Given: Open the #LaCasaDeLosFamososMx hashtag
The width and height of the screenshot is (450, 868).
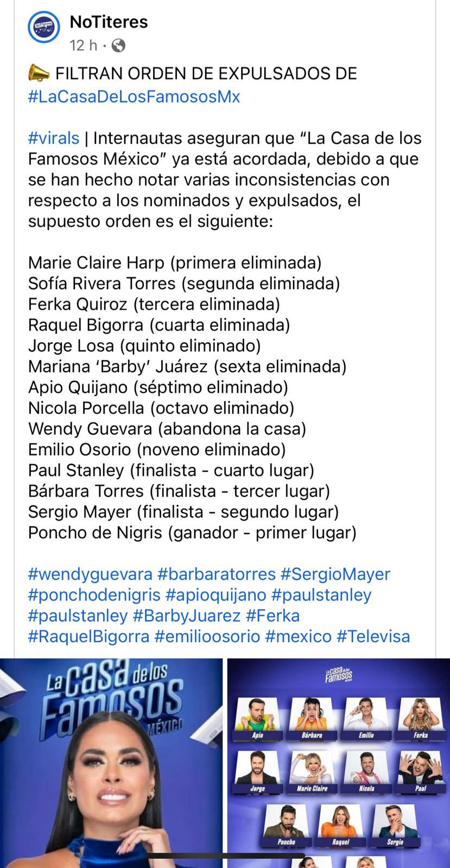Looking at the screenshot, I should (134, 97).
